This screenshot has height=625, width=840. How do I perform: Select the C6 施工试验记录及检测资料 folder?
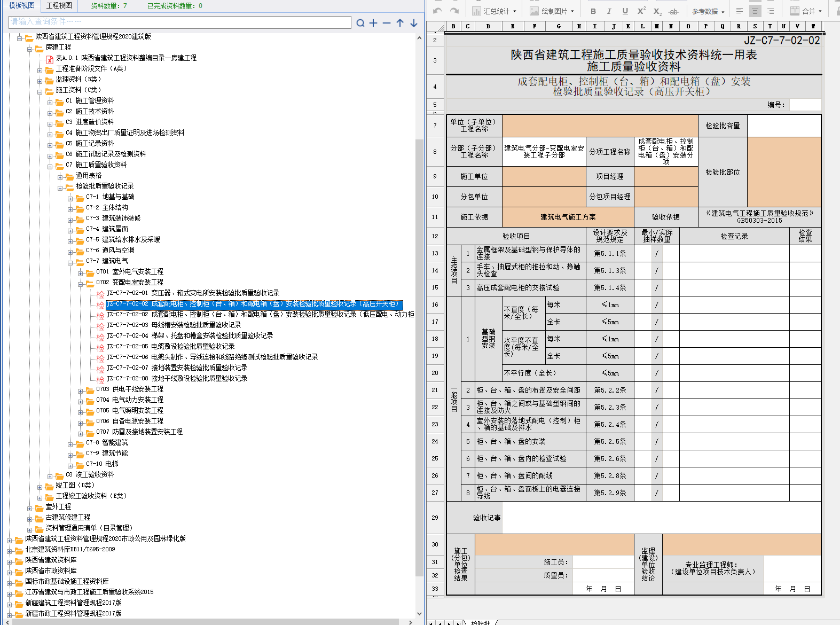[x=106, y=154]
